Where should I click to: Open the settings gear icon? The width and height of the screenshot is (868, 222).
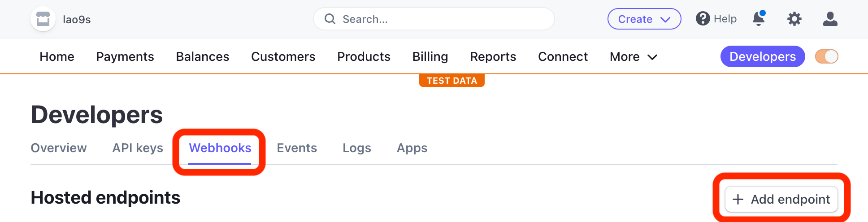[x=794, y=19]
